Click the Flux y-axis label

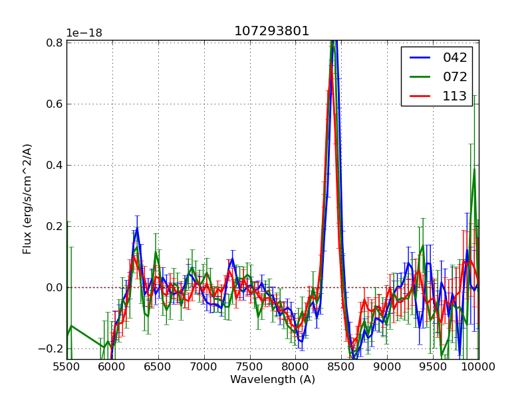coord(27,199)
